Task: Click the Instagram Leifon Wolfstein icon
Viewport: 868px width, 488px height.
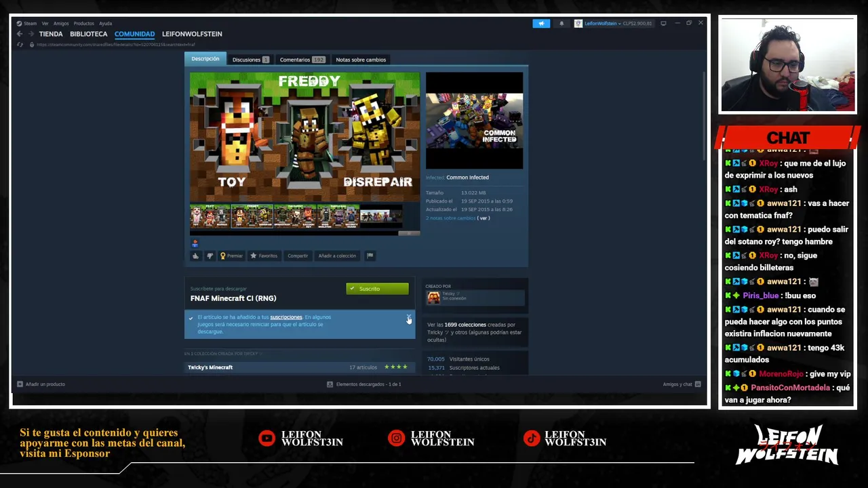Action: (396, 439)
